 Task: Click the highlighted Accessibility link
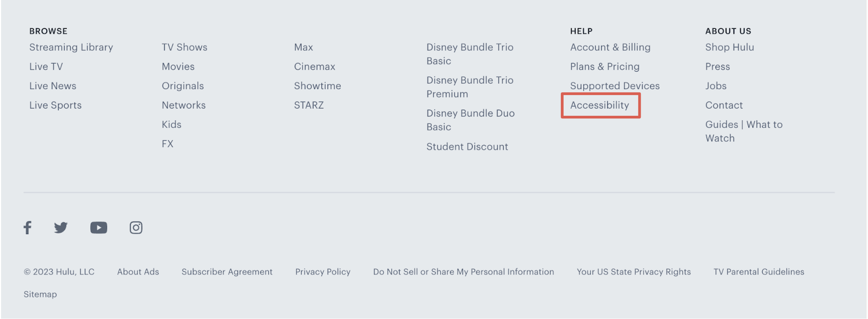tap(600, 105)
